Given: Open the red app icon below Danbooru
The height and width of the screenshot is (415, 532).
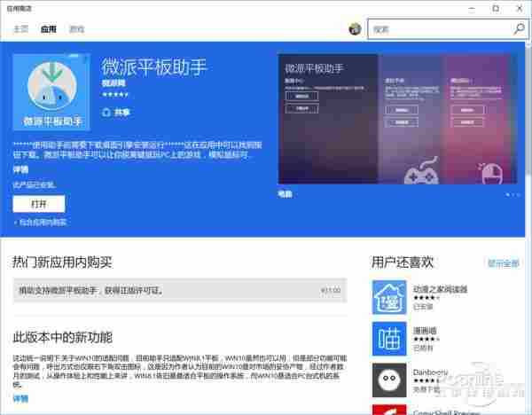Looking at the screenshot, I should pyautogui.click(x=388, y=410).
